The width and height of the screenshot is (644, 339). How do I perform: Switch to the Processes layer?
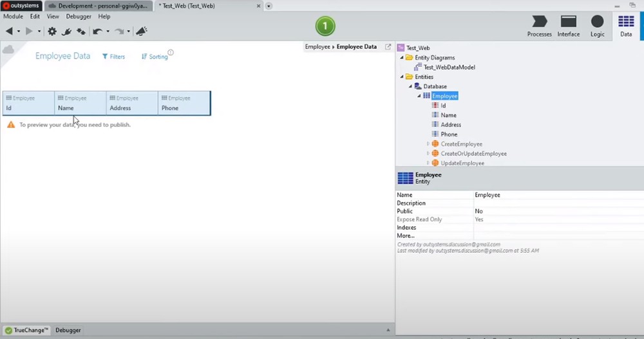(539, 26)
